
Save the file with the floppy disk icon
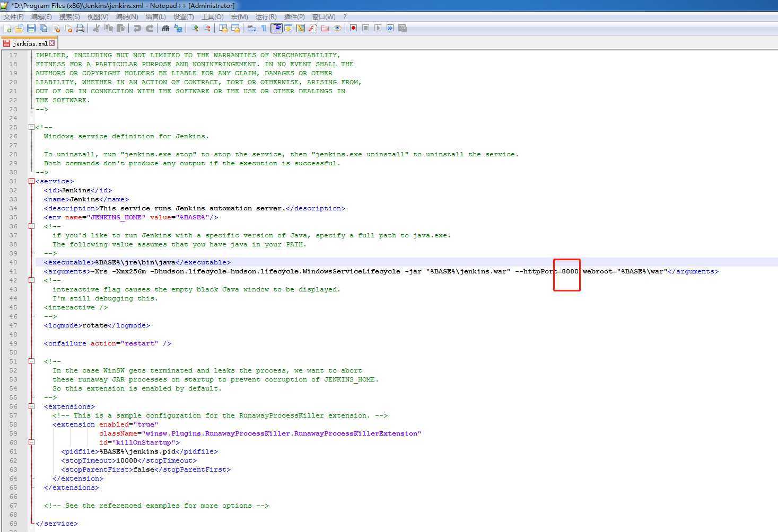[31, 28]
